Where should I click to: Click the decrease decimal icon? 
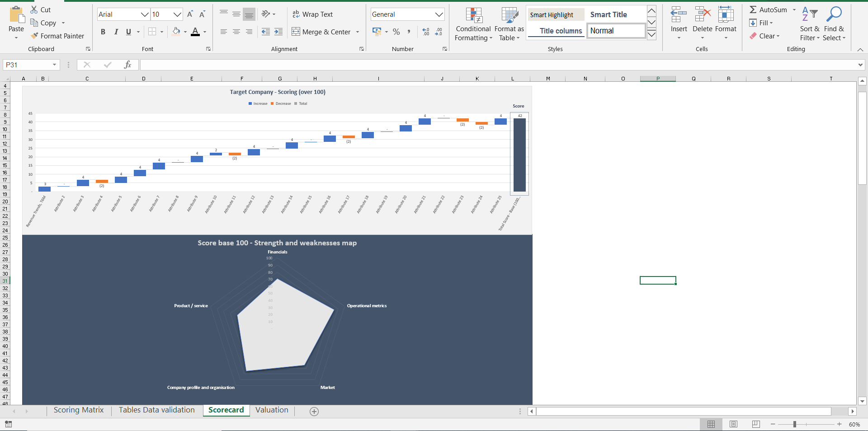click(x=439, y=32)
